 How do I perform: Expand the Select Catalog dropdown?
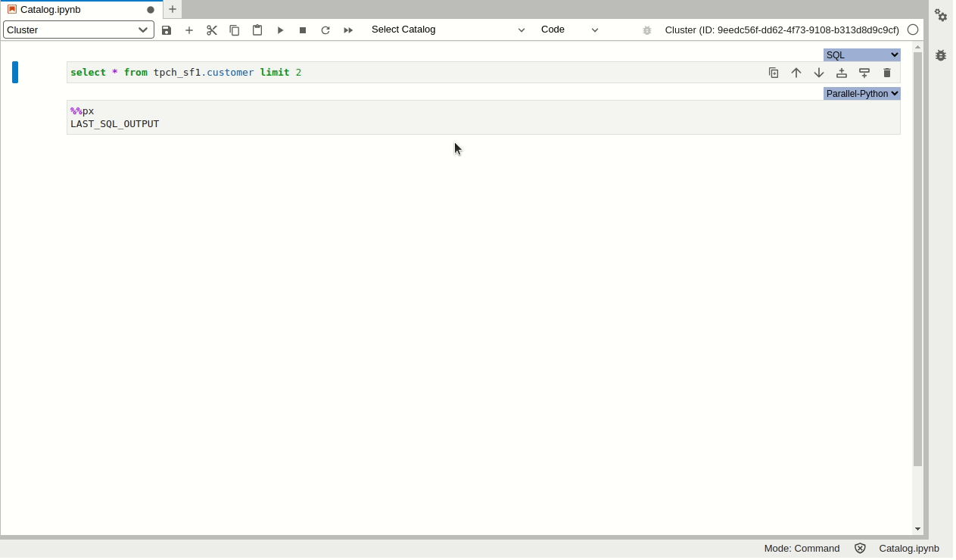point(447,30)
